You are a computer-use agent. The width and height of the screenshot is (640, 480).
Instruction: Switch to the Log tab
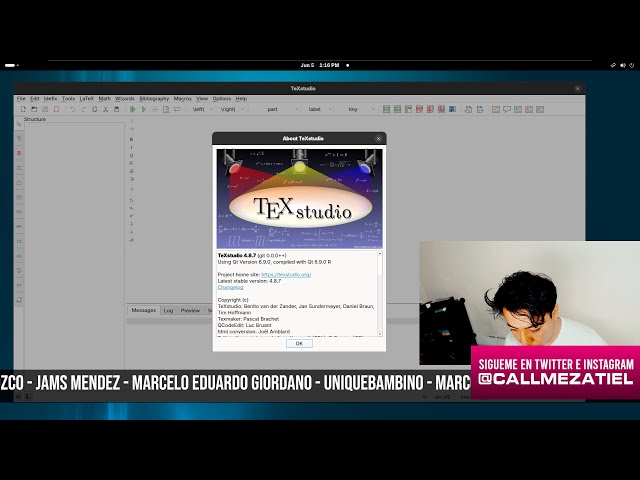[168, 311]
